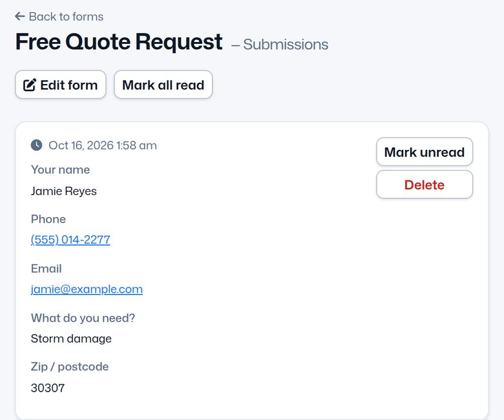Click the What do you need? label
The image size is (504, 420).
coord(83,318)
